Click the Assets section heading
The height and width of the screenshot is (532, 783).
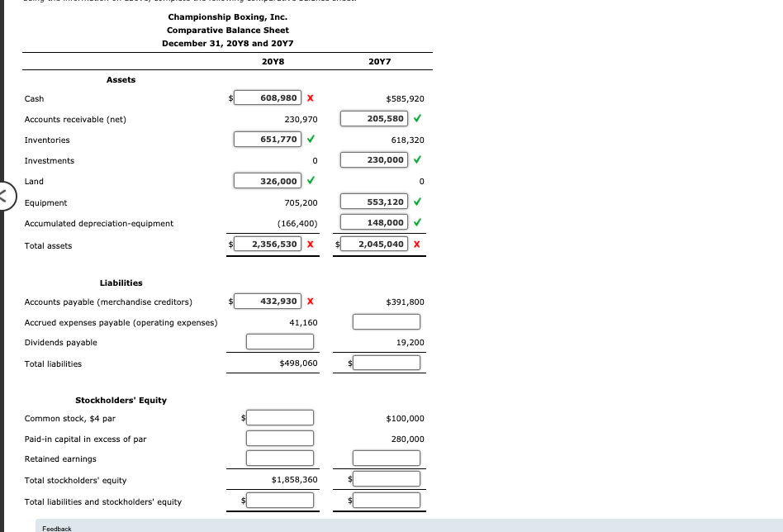121,80
